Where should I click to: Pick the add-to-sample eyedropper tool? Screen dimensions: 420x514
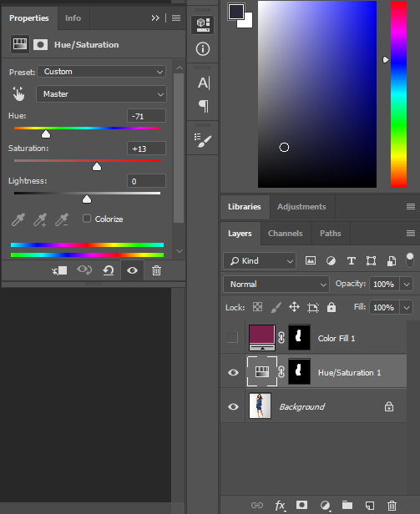tap(40, 219)
